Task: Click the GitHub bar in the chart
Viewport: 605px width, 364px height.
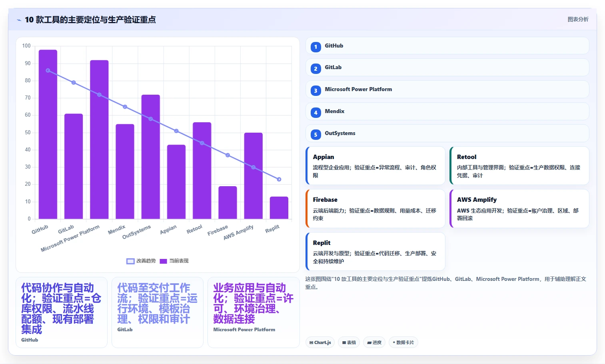Action: [48, 134]
